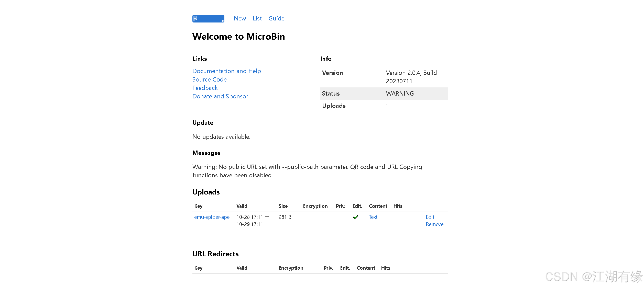Open the emu-spider-ape upload
This screenshot has width=644, height=287.
(x=212, y=217)
